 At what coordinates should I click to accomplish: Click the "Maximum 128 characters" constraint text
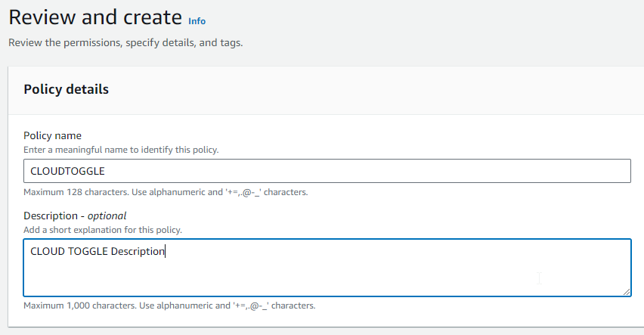pyautogui.click(x=166, y=192)
